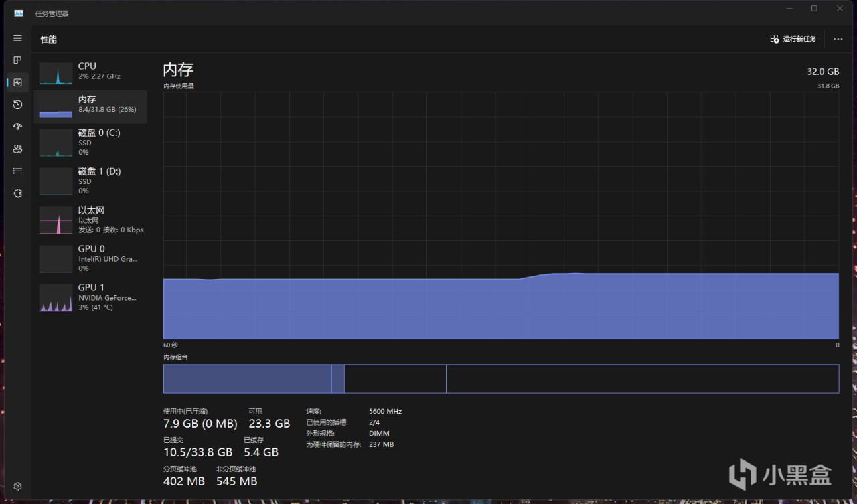The image size is (857, 504).
Task: Click the memory usage history graph
Action: click(501, 216)
